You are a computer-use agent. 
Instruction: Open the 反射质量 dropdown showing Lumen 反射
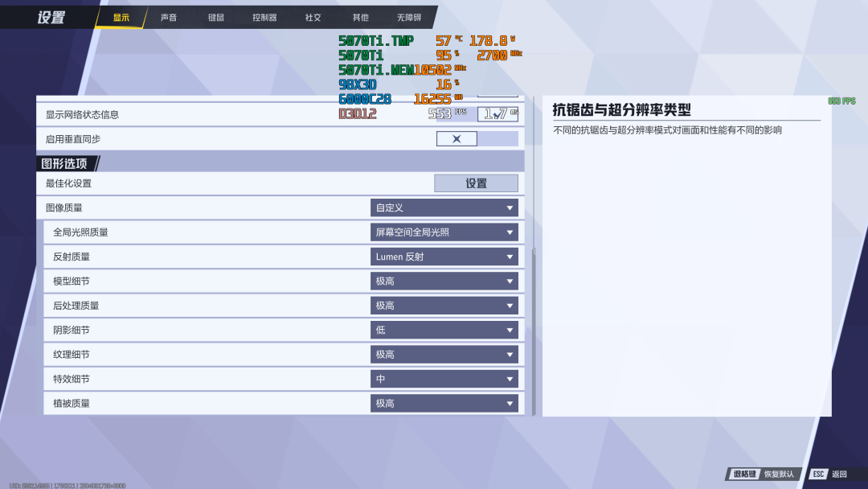click(444, 257)
